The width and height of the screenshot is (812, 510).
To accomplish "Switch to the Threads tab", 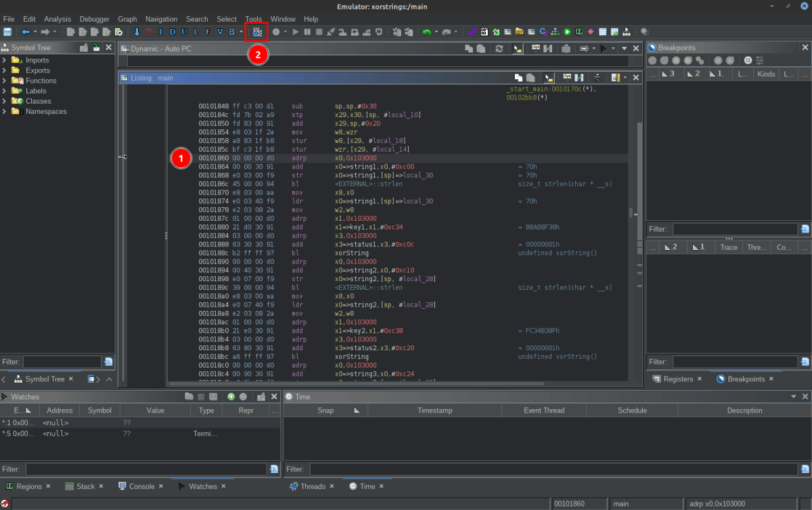I will point(313,486).
